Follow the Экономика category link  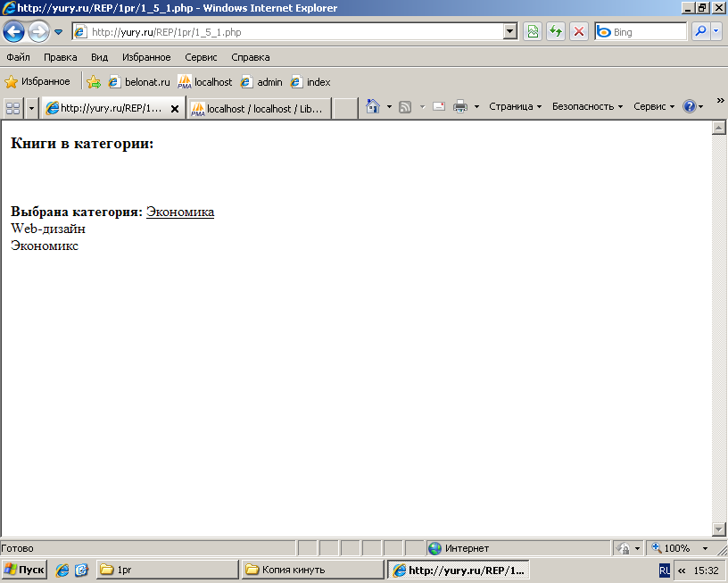pos(180,212)
